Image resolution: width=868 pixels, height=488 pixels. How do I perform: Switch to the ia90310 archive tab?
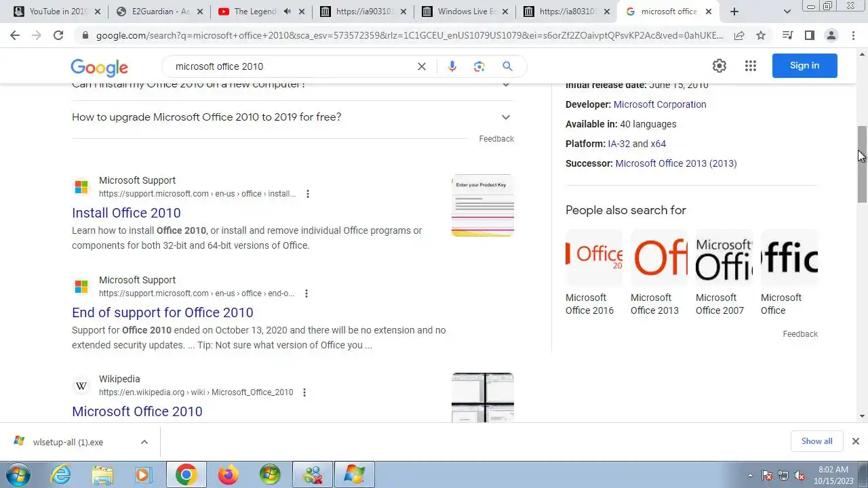363,12
